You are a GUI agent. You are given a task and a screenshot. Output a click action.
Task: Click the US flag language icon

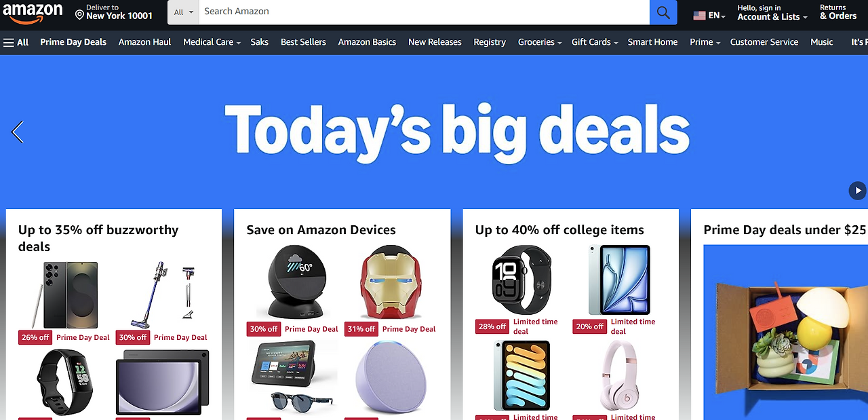coord(699,15)
